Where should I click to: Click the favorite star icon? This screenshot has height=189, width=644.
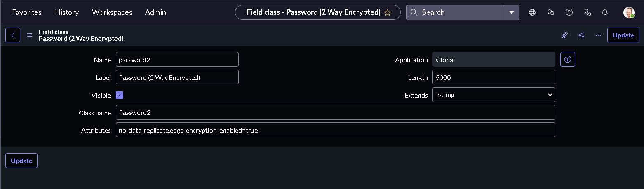tap(388, 12)
